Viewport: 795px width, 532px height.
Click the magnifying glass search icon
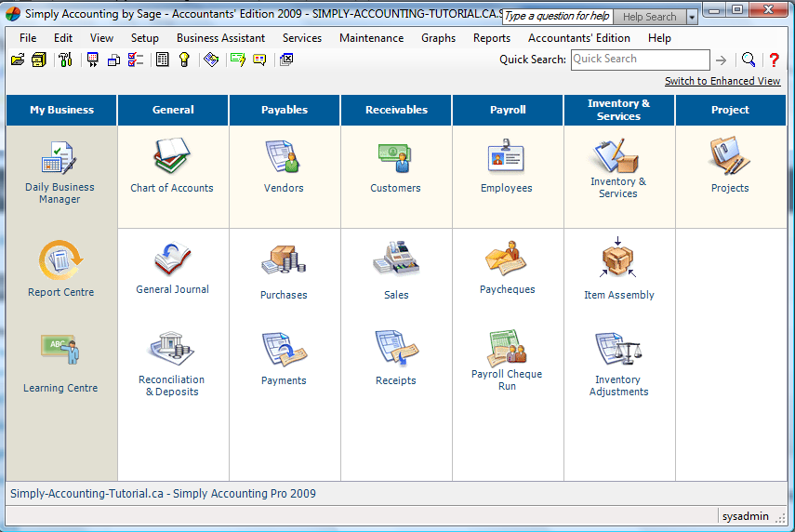749,60
